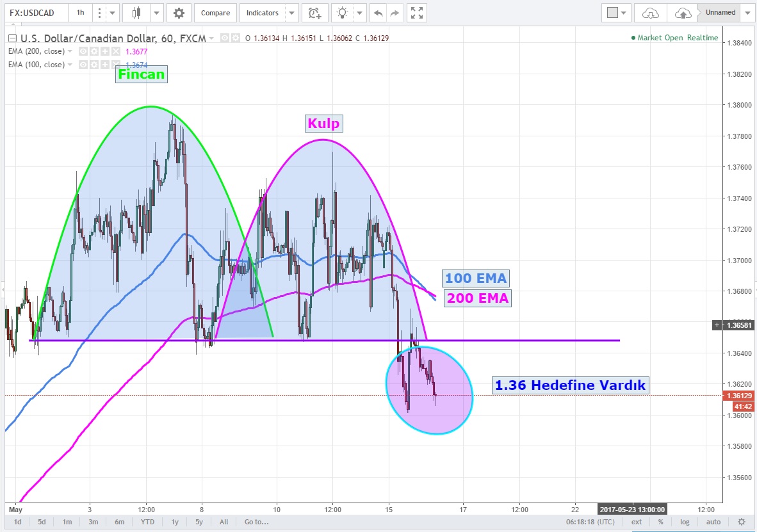Screen dimensions: 757x532
Task: Expand the Indicators dropdown arrow
Action: coord(291,13)
